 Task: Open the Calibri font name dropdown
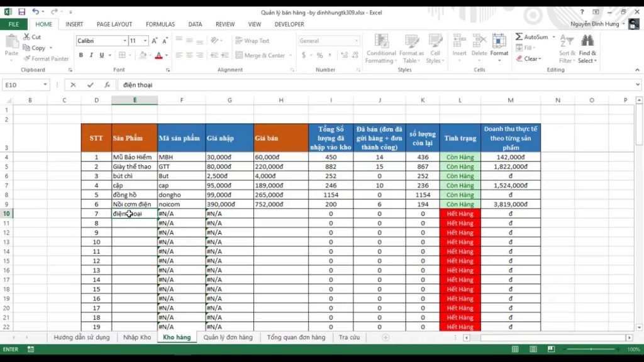[125, 41]
